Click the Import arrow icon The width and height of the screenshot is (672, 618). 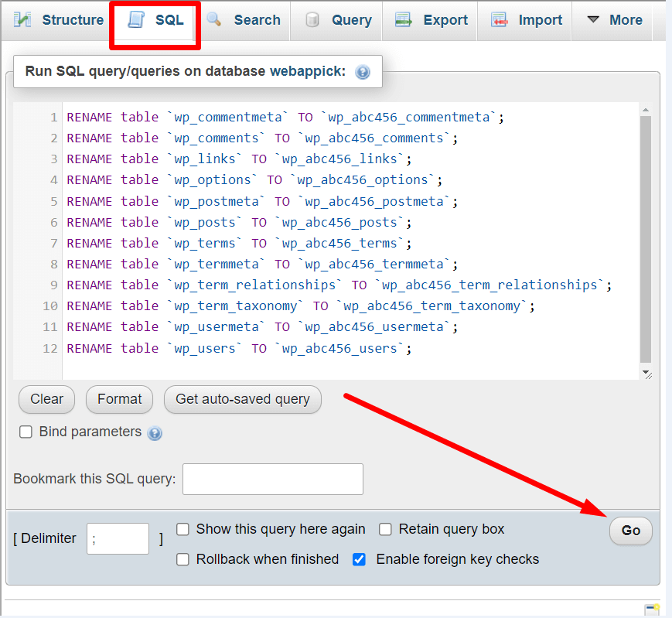pos(500,19)
